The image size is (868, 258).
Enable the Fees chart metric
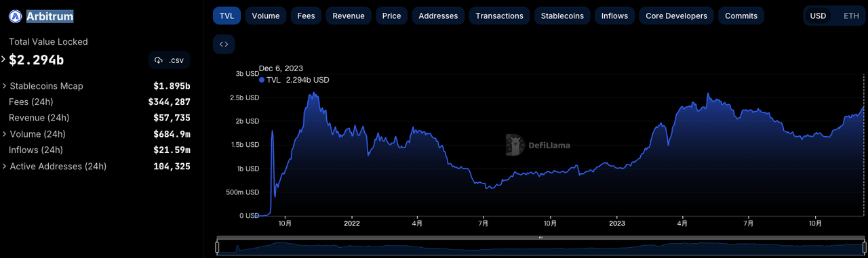click(x=306, y=16)
